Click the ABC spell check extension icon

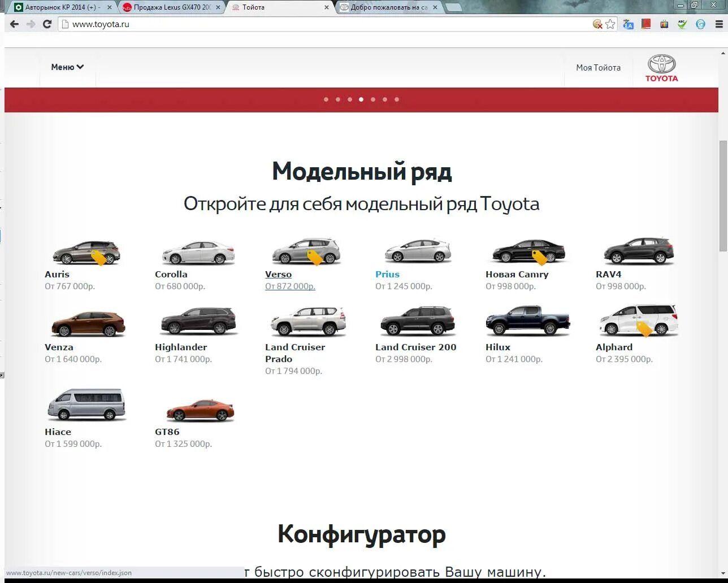click(x=682, y=24)
